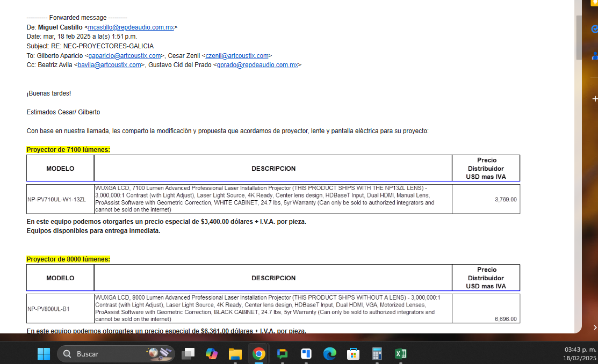Open Google Tasks in side panel
Image resolution: width=598 pixels, height=364 pixels.
click(594, 29)
